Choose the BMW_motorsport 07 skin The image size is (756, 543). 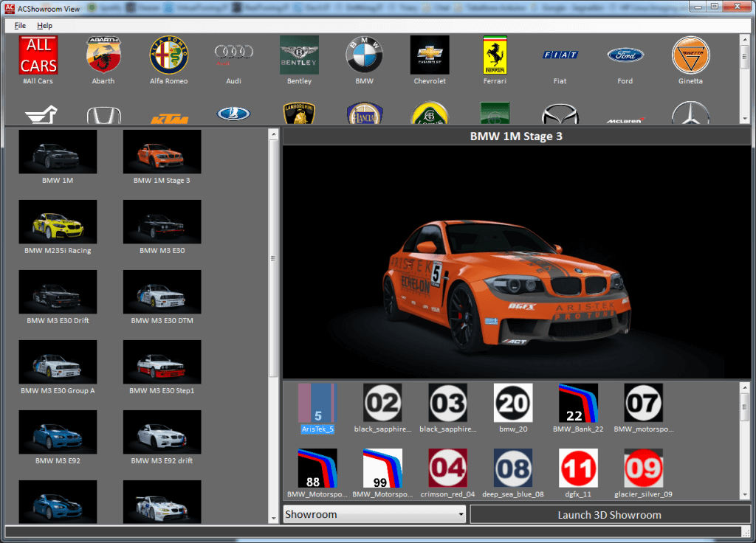coord(643,403)
